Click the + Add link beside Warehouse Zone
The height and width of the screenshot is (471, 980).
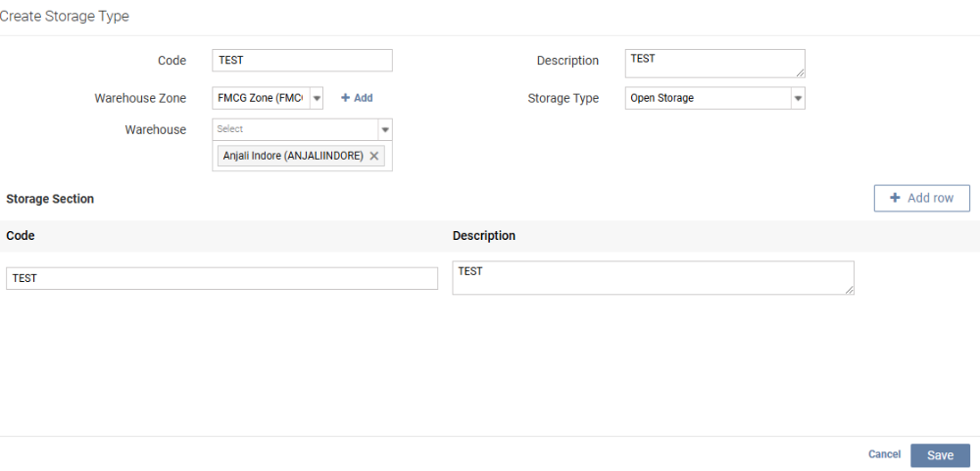tap(357, 98)
